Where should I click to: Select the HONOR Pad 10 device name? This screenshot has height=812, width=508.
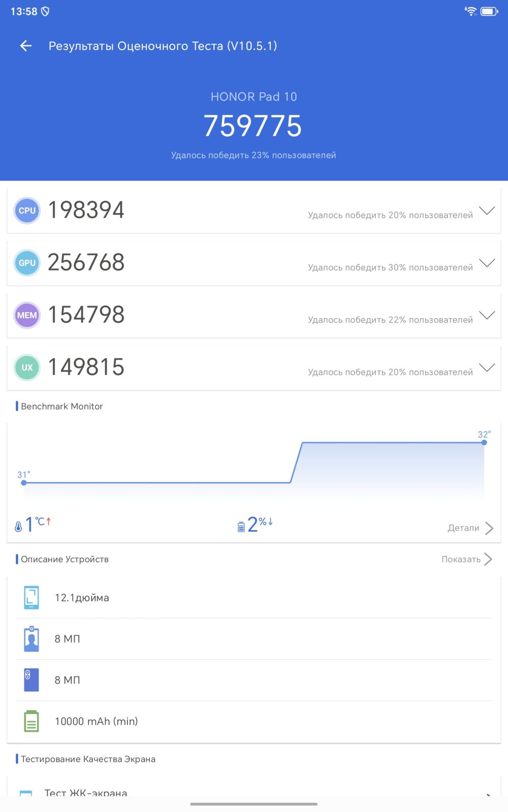[x=254, y=96]
